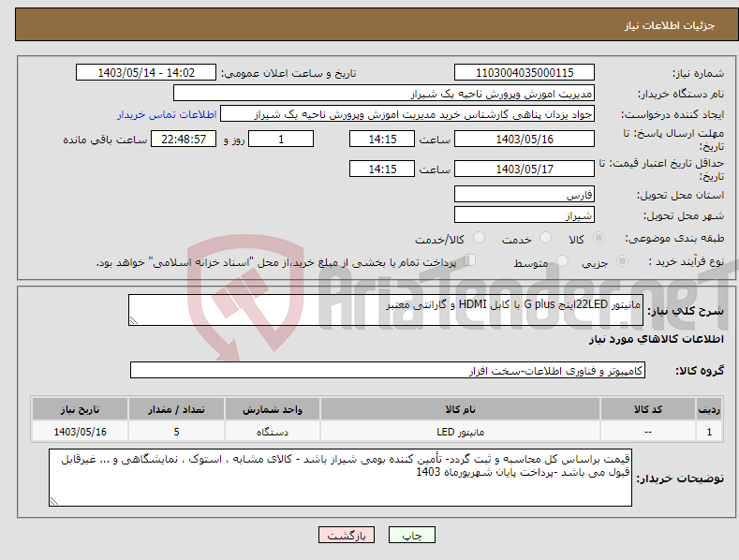This screenshot has width=739, height=560.
Task: Click the buyer organization name field
Action: (384, 94)
